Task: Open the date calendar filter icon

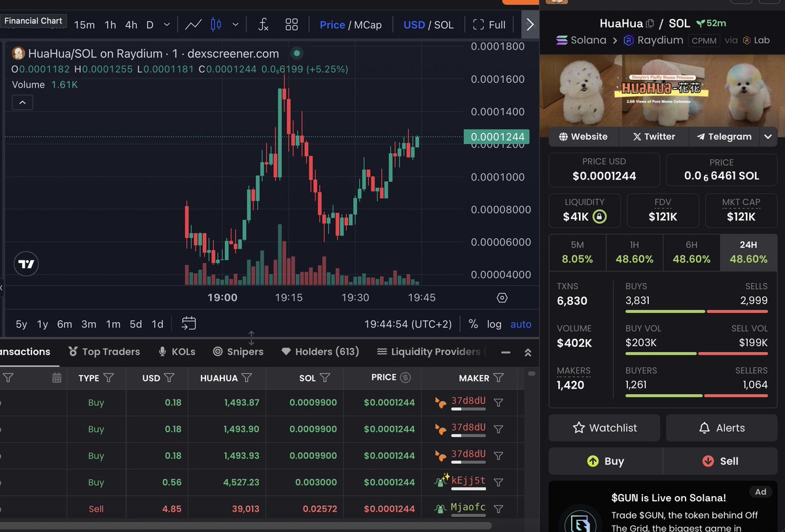Action: (x=56, y=378)
